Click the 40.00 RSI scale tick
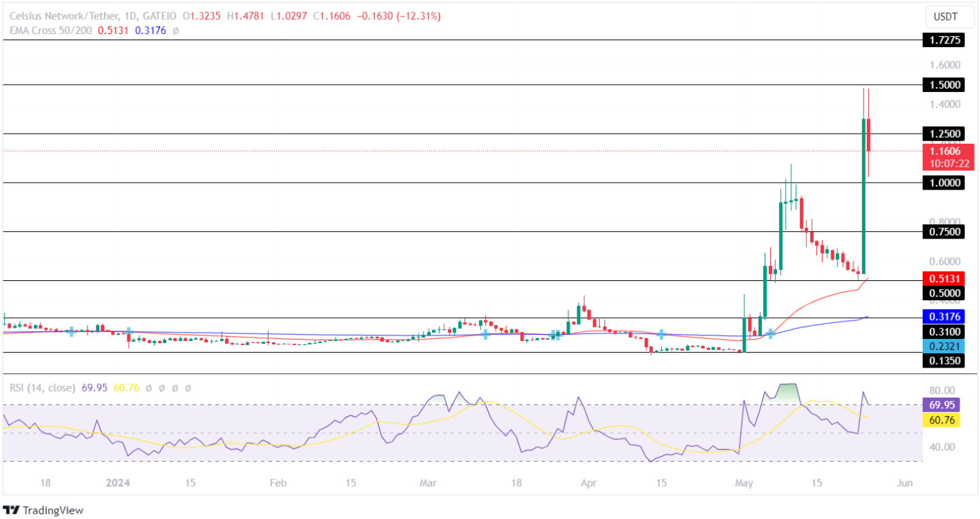 tap(943, 447)
